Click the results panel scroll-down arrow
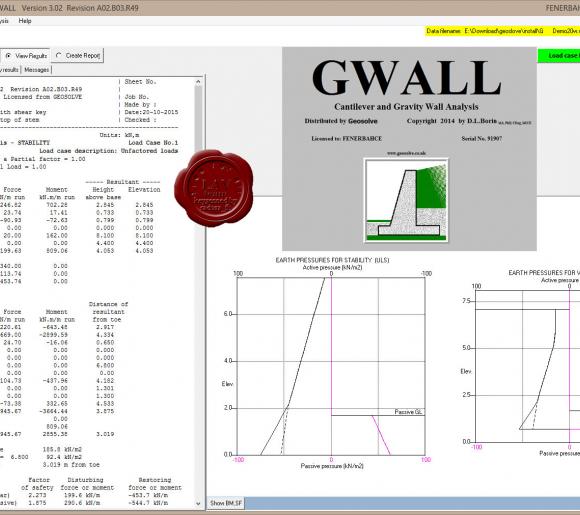 click(x=198, y=504)
